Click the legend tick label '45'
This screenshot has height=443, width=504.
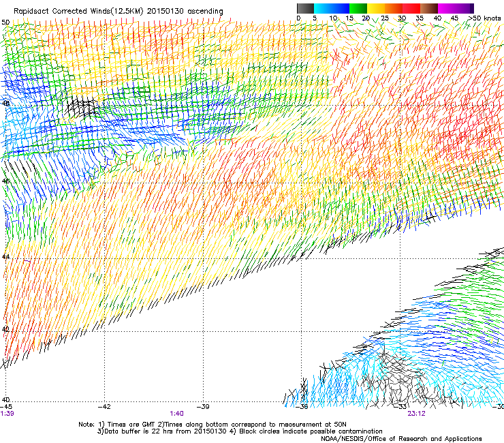pos(454,18)
